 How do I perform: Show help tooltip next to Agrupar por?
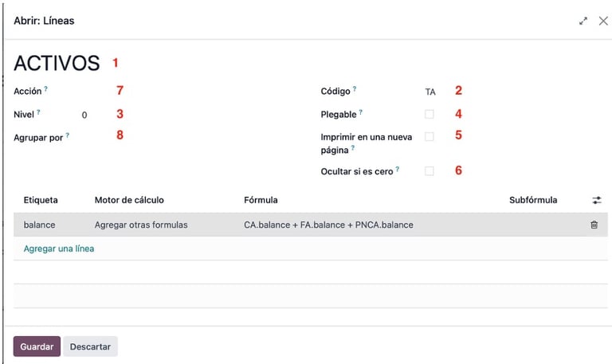(68, 135)
